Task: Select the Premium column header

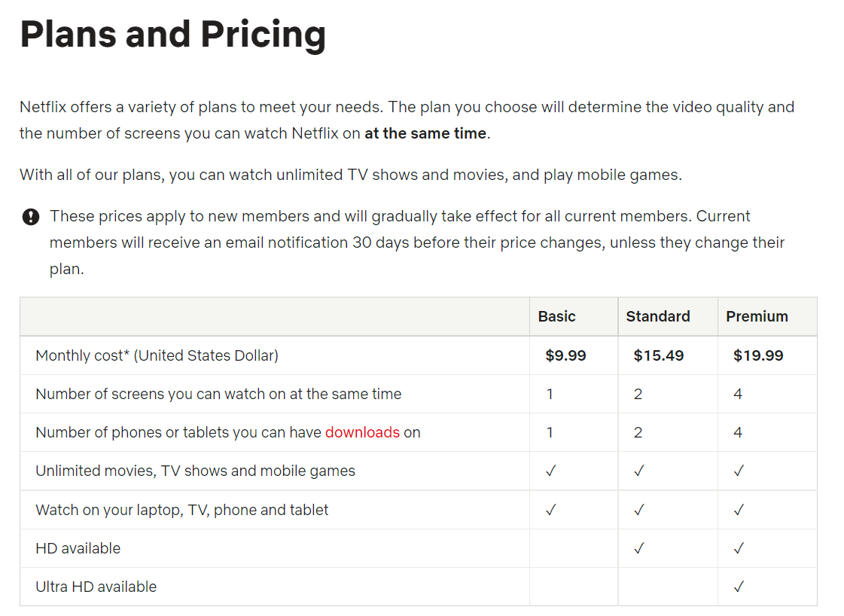Action: [x=757, y=316]
